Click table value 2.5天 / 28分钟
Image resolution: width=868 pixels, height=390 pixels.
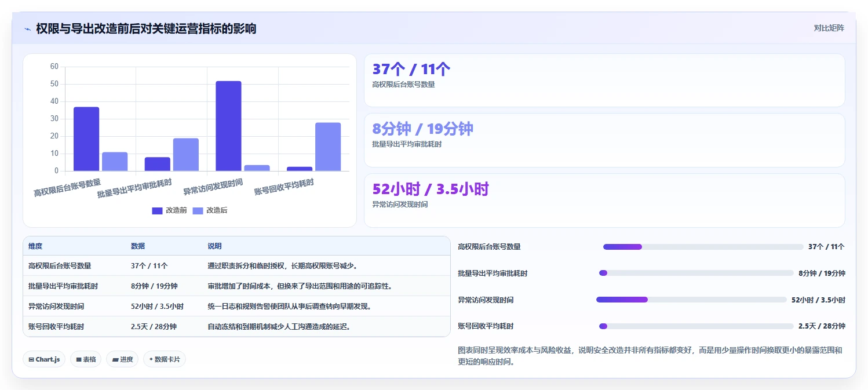click(x=154, y=327)
